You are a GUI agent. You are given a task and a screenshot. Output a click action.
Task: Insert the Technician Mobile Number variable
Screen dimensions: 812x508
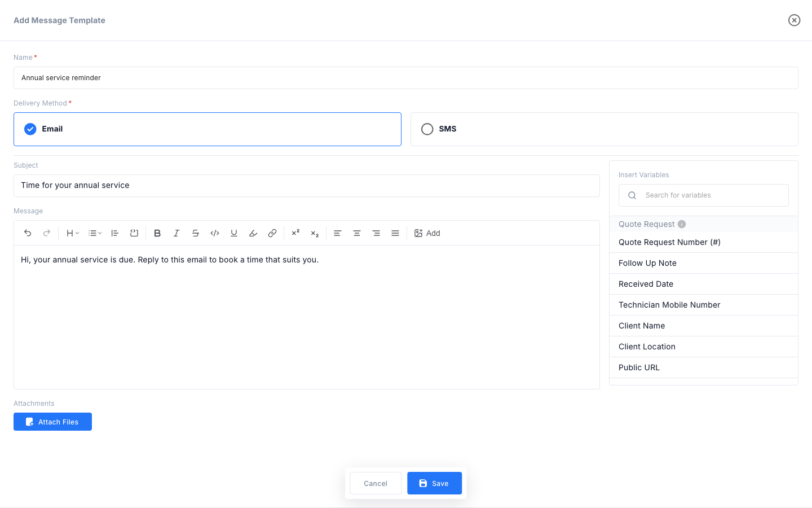pyautogui.click(x=704, y=305)
